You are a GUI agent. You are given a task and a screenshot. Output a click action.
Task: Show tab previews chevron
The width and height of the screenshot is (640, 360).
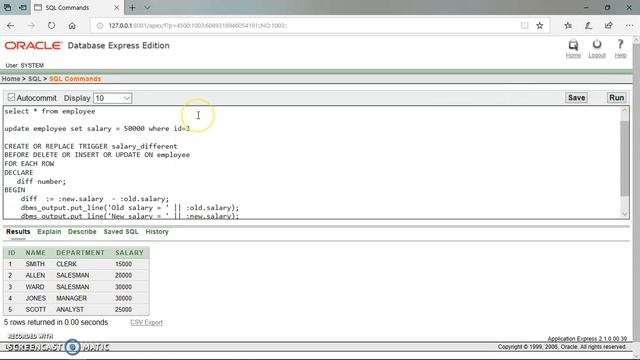[x=147, y=7]
